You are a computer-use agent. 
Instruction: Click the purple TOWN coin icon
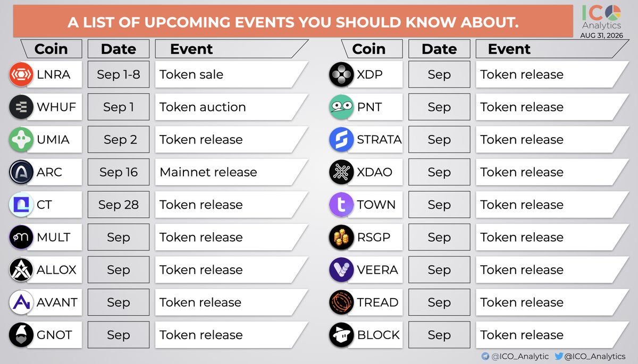click(x=341, y=205)
